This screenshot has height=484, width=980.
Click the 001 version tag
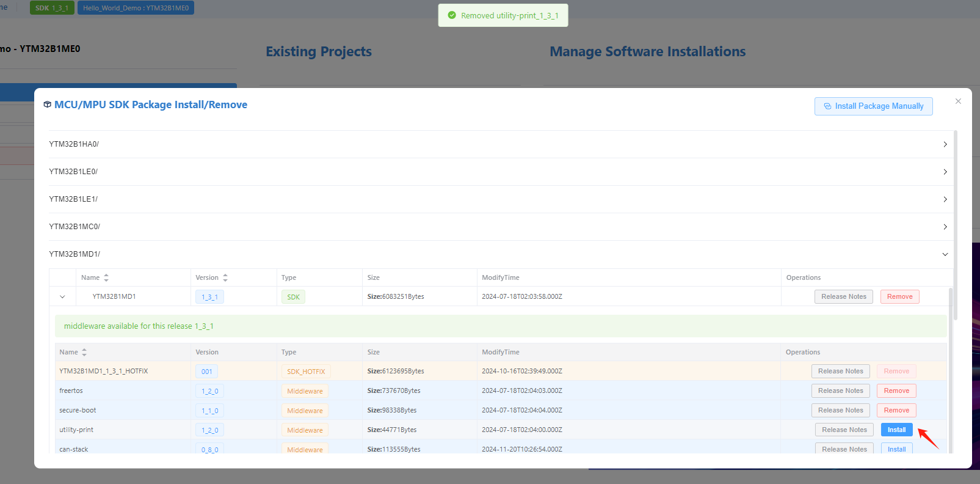[206, 372]
